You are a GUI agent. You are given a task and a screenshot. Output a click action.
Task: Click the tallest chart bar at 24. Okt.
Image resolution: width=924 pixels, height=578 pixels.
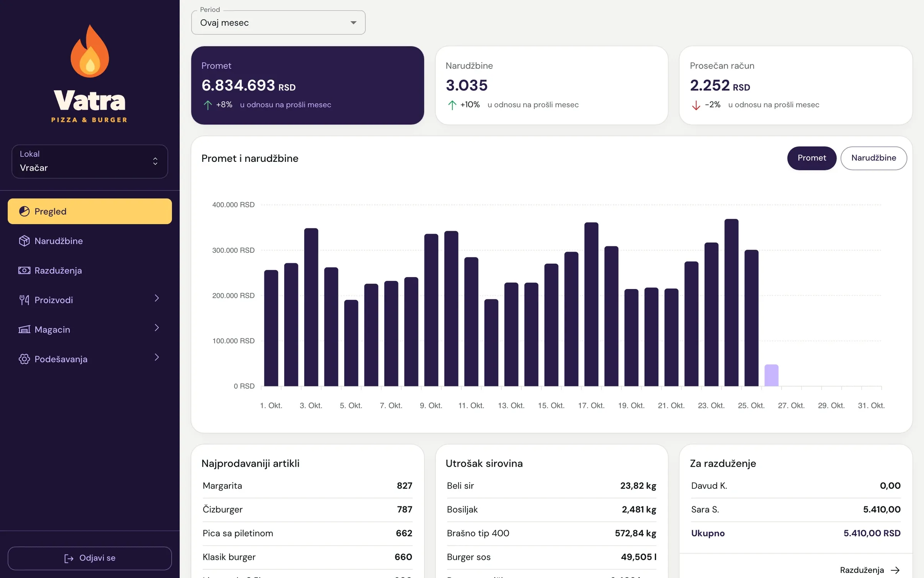(x=731, y=302)
